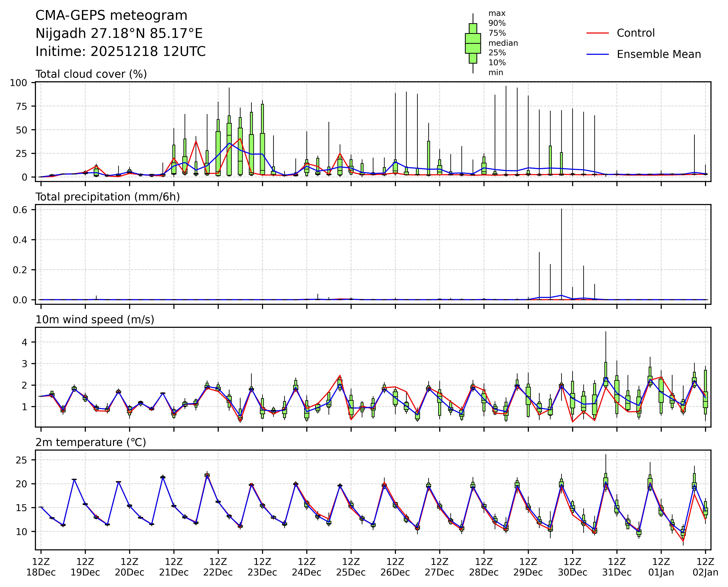The height and width of the screenshot is (587, 728).
Task: Click the 'median' label in legend
Action: 503,43
